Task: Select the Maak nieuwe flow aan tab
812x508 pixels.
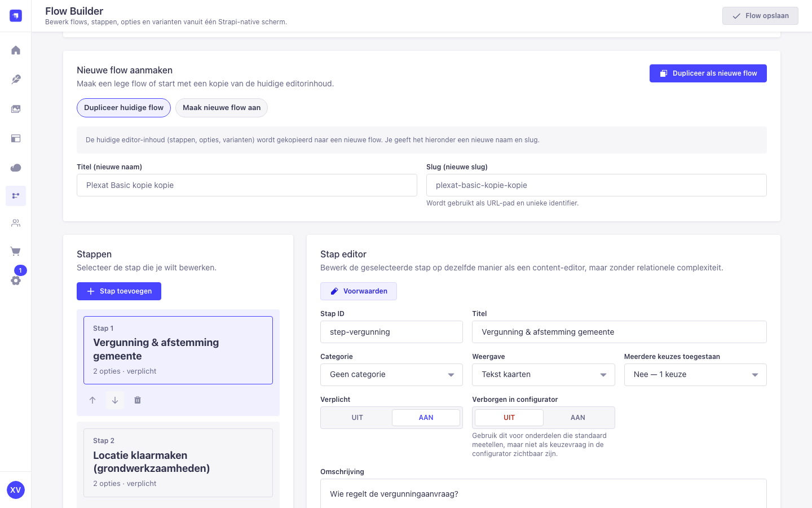Action: (222, 108)
